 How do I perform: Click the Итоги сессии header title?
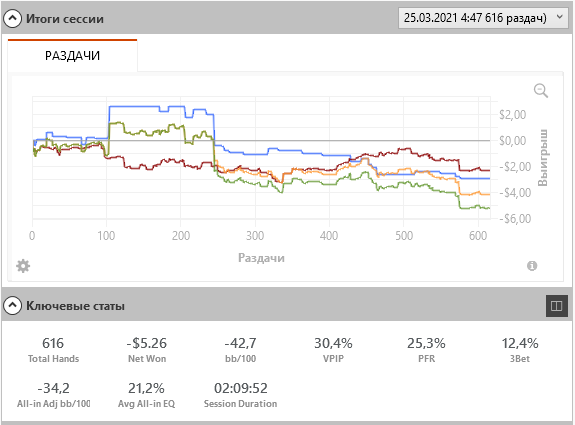click(65, 19)
